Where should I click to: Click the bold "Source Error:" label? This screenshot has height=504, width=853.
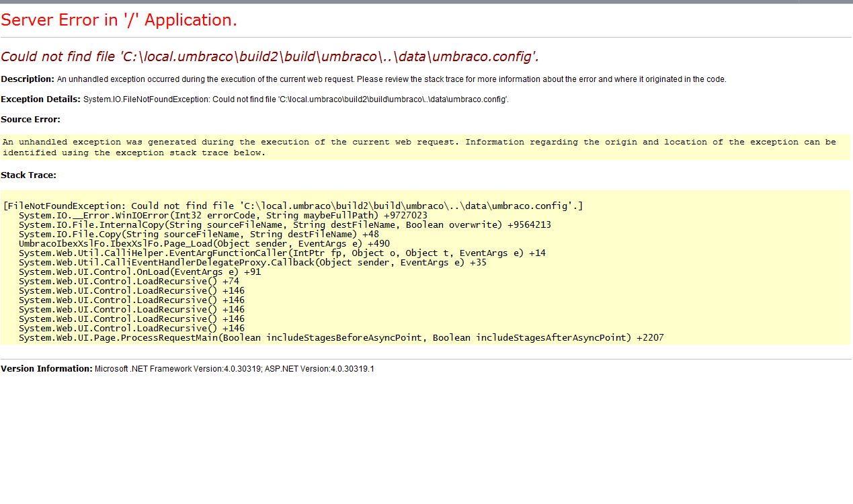pos(31,120)
